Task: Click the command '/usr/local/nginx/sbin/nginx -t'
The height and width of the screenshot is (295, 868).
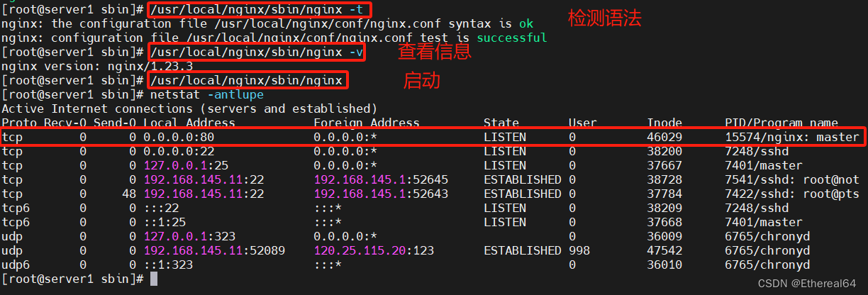Action: point(260,10)
